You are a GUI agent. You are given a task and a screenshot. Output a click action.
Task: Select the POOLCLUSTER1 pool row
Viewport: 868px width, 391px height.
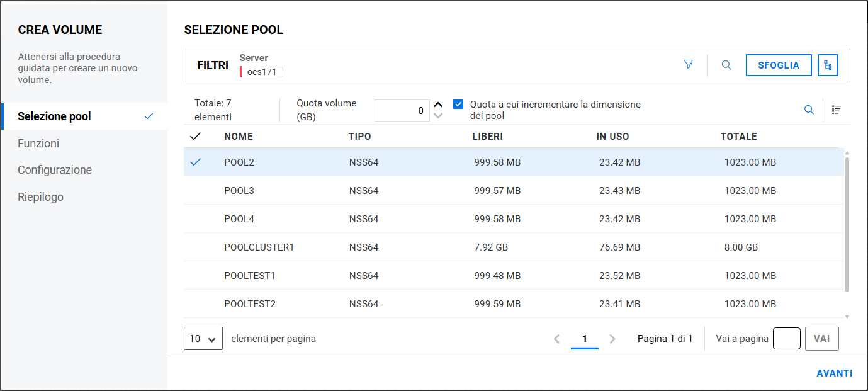coord(259,247)
